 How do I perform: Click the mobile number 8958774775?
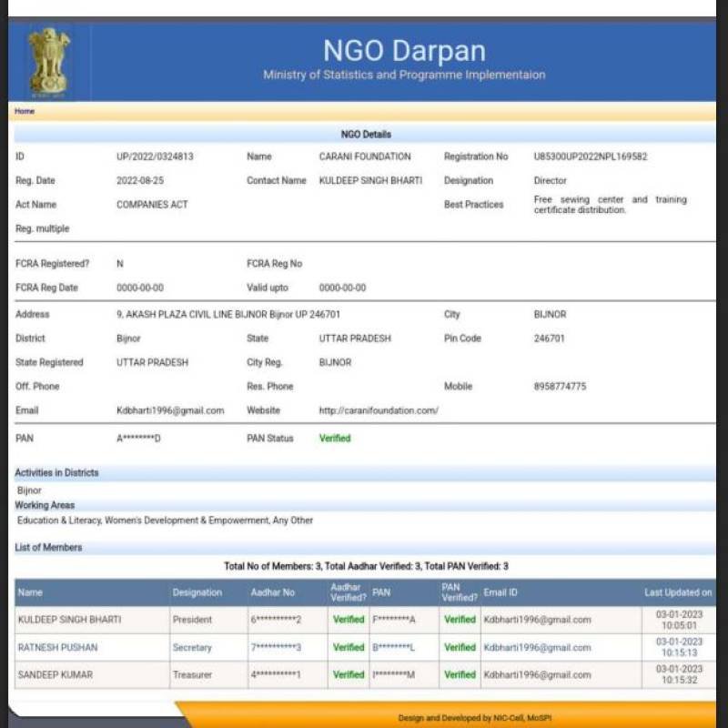point(560,386)
